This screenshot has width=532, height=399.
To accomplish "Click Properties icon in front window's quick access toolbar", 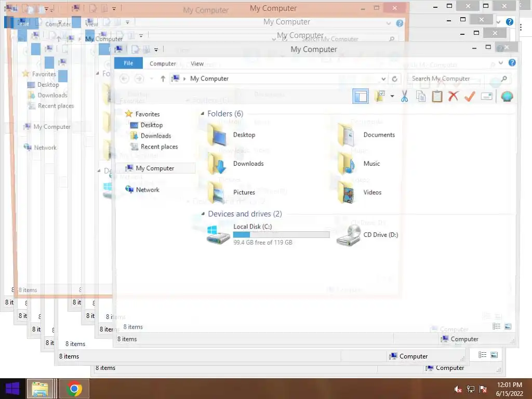I will click(136, 49).
